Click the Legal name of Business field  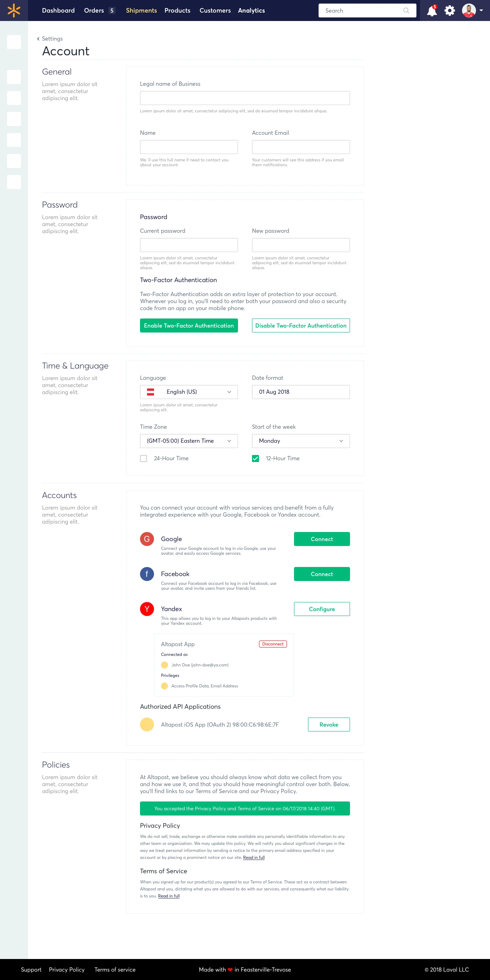(245, 98)
